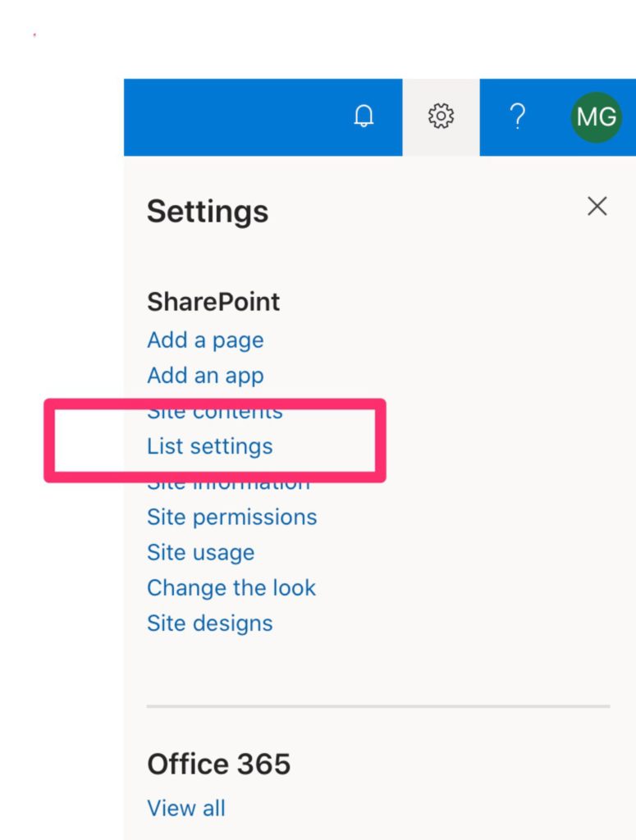Select Add a page
Image resolution: width=636 pixels, height=840 pixels.
205,340
